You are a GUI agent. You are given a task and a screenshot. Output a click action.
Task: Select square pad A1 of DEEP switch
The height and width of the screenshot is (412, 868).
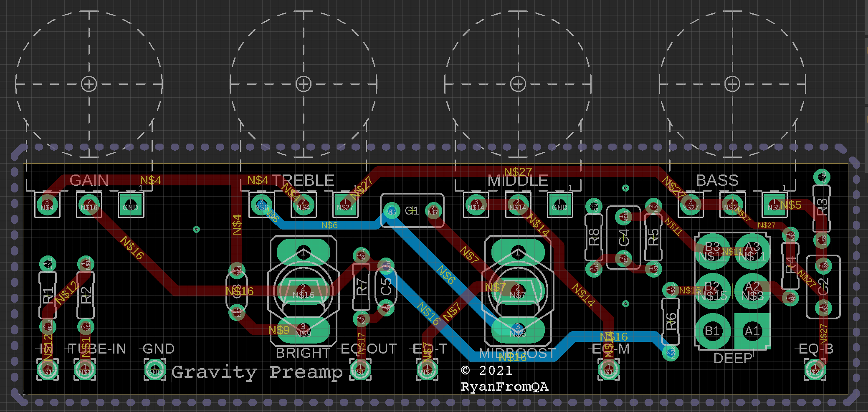pos(752,331)
